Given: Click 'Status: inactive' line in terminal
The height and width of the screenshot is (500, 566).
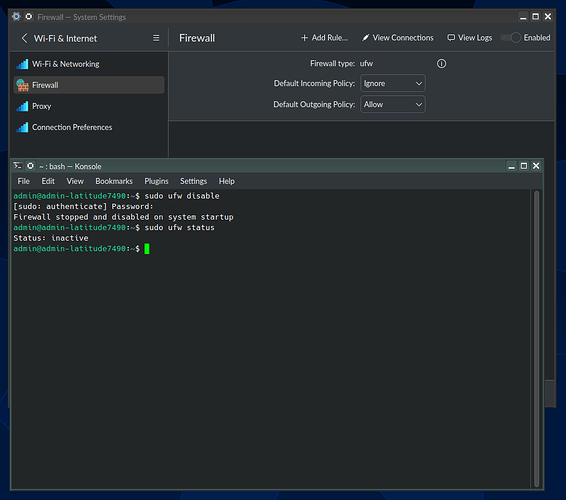Looking at the screenshot, I should click(x=51, y=238).
